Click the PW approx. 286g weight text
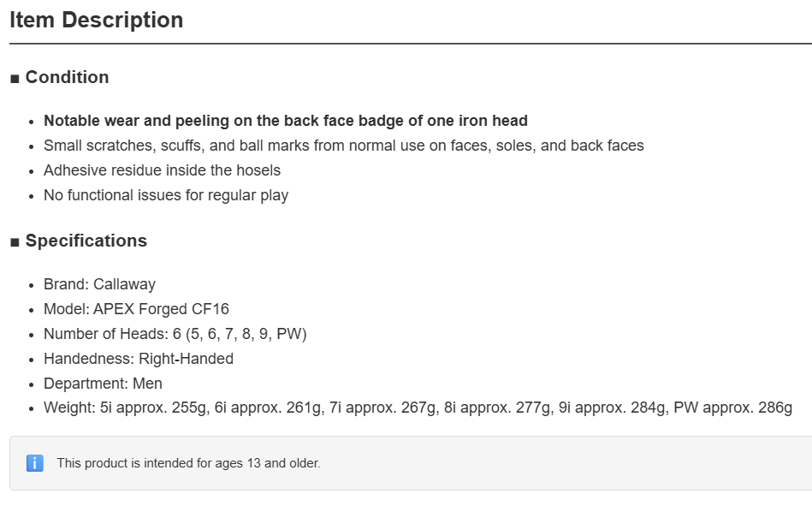812x506 pixels. [732, 408]
